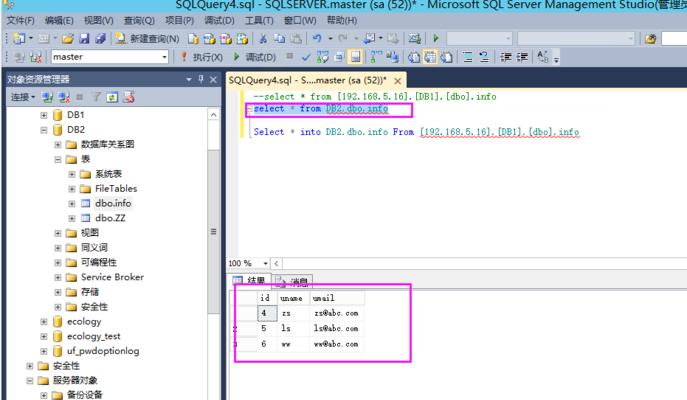Click the green Start arrow in standard toolbar
Viewport: 687px width, 400px height.
pos(436,39)
